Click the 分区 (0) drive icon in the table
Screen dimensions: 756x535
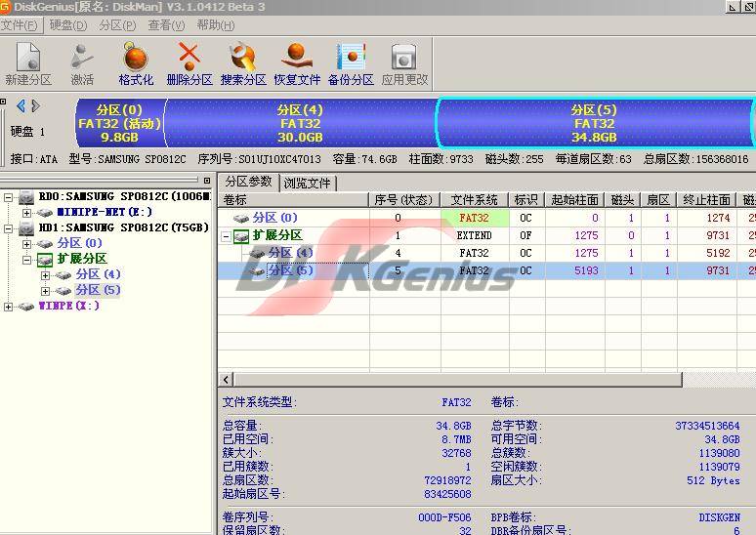coord(241,219)
